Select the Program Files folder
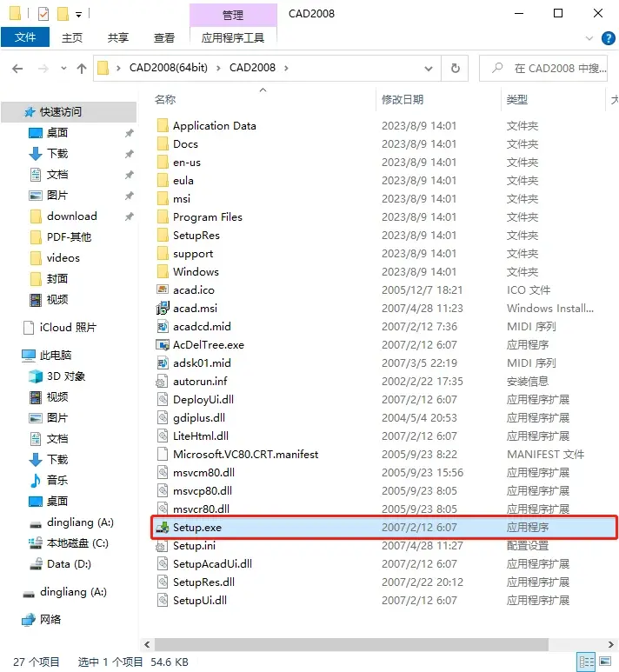 tap(208, 217)
